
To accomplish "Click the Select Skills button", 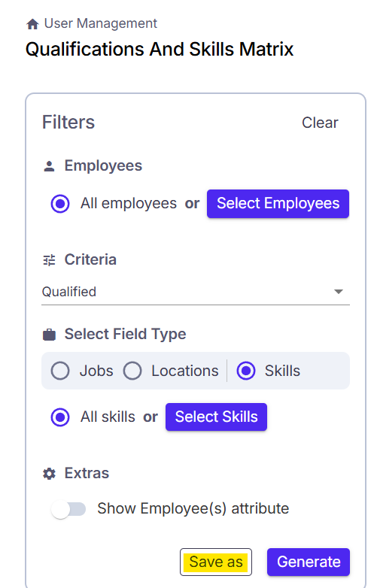I will click(216, 417).
